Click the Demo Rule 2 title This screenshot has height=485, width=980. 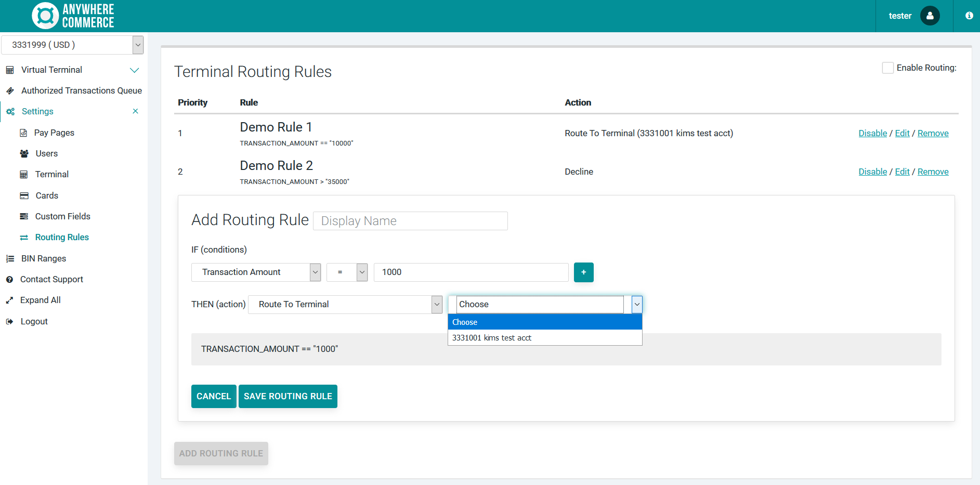(277, 166)
